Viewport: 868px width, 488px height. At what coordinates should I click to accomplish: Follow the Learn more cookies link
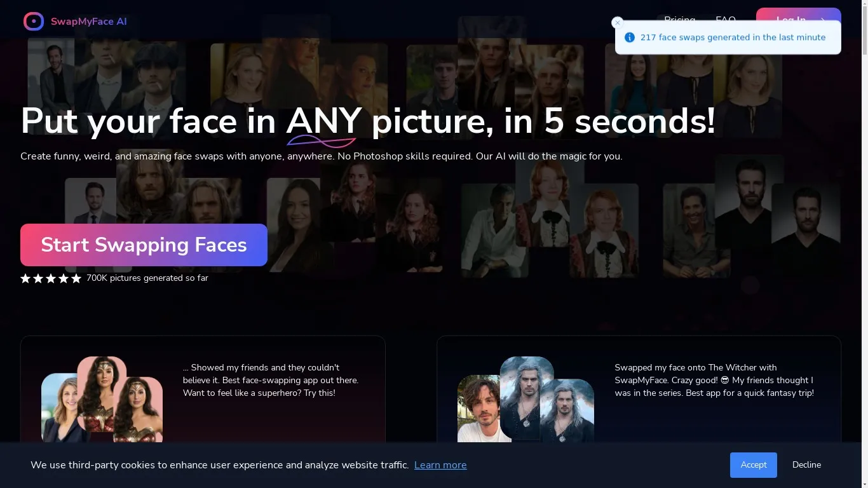click(x=440, y=465)
